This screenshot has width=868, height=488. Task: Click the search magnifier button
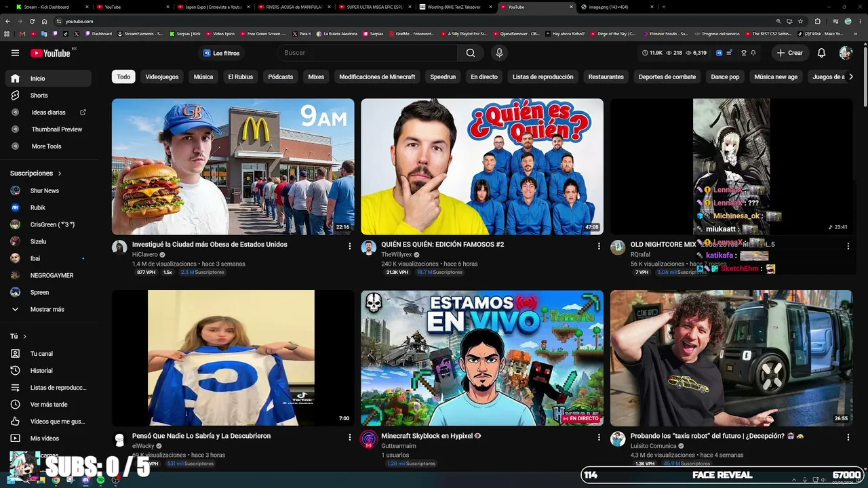click(471, 53)
